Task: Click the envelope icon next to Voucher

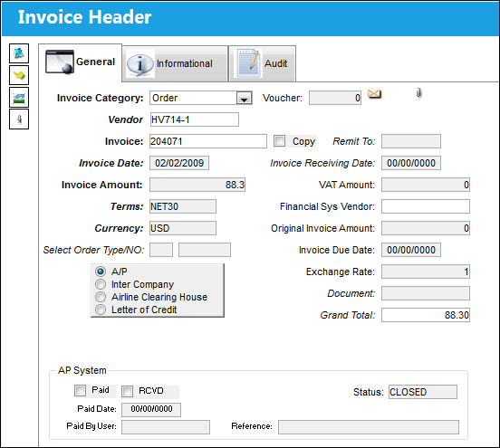Action: pos(374,94)
